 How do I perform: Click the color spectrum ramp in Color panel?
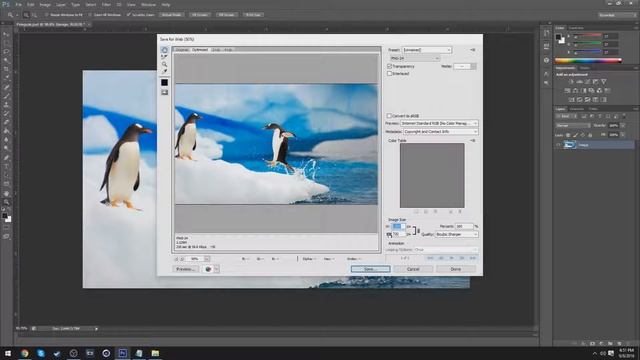588,61
